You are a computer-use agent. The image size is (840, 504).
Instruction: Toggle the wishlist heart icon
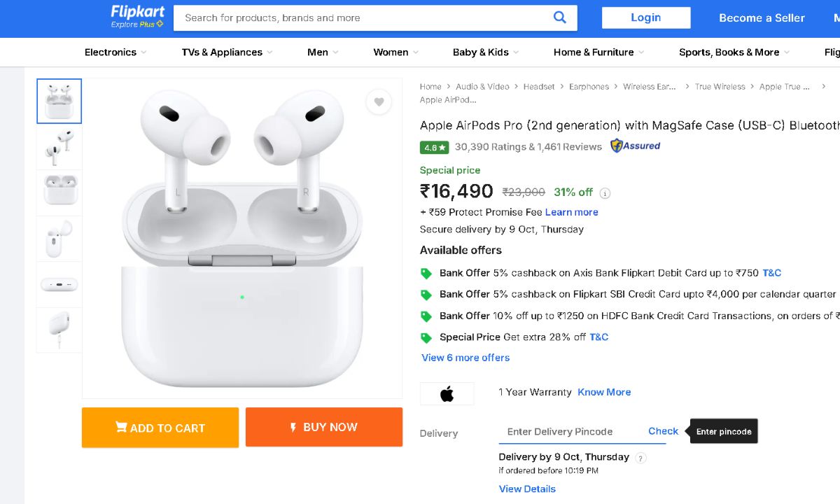click(379, 102)
